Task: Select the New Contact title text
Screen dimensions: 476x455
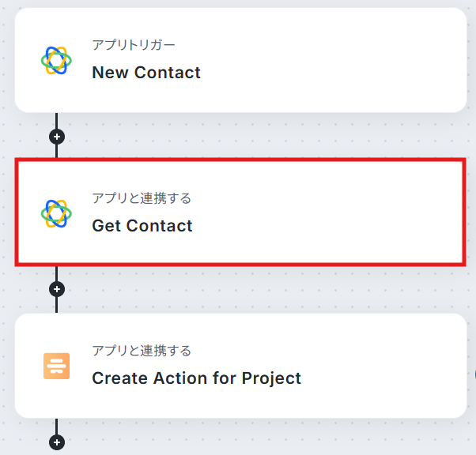Action: [146, 73]
